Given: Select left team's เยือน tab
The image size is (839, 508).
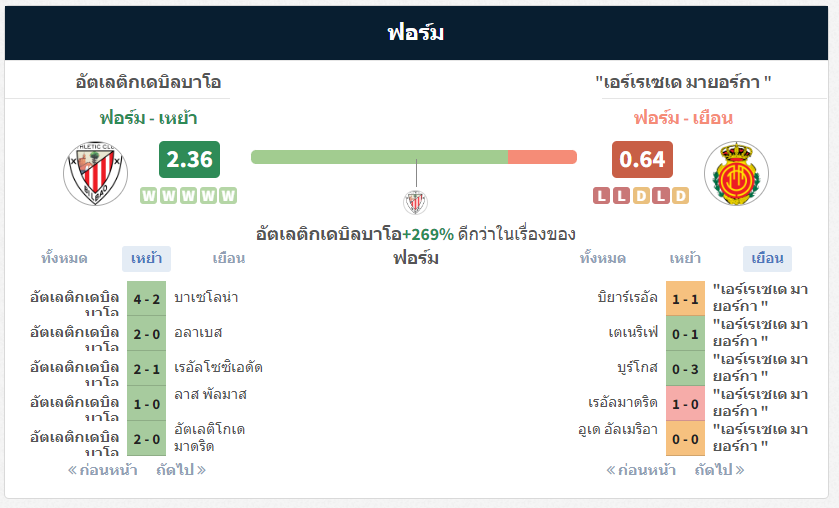Looking at the screenshot, I should (228, 259).
